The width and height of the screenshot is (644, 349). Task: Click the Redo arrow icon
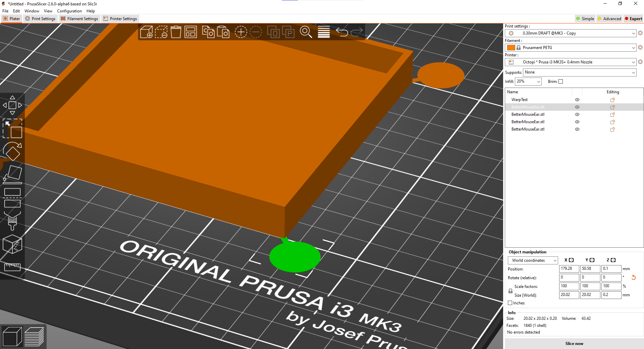pos(357,32)
